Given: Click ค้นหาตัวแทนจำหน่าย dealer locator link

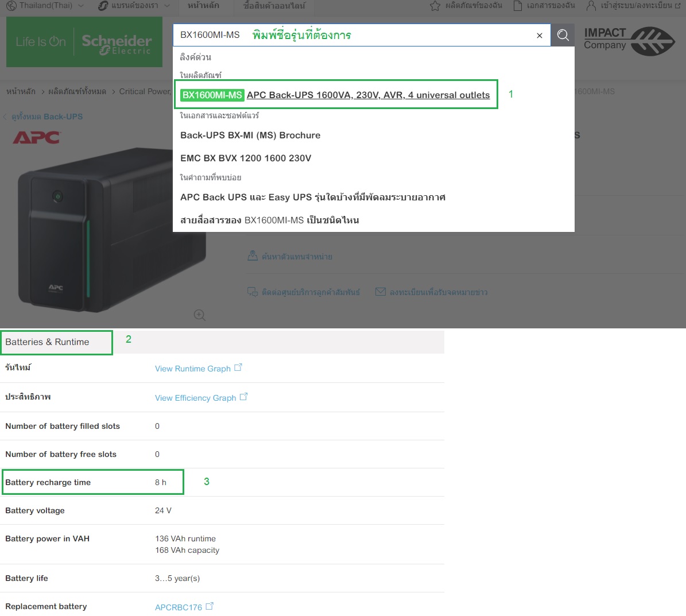Looking at the screenshot, I should point(297,257).
